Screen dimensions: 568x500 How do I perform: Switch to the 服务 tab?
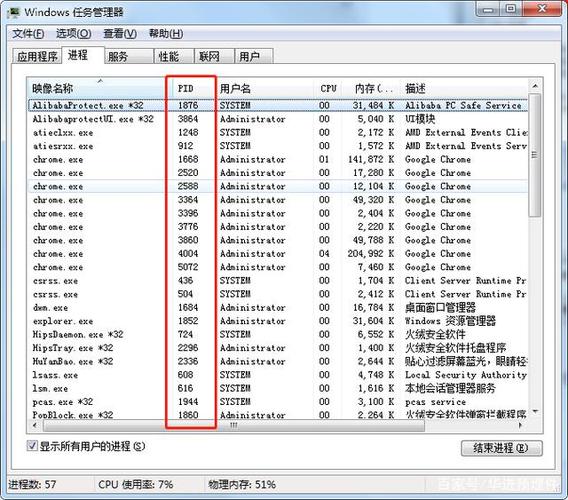coord(129,56)
